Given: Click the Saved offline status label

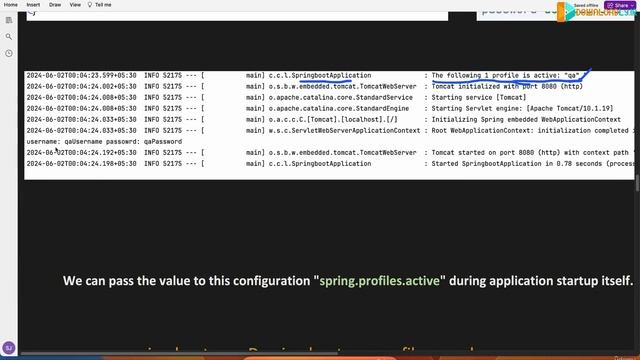Looking at the screenshot, I should 586,5.
